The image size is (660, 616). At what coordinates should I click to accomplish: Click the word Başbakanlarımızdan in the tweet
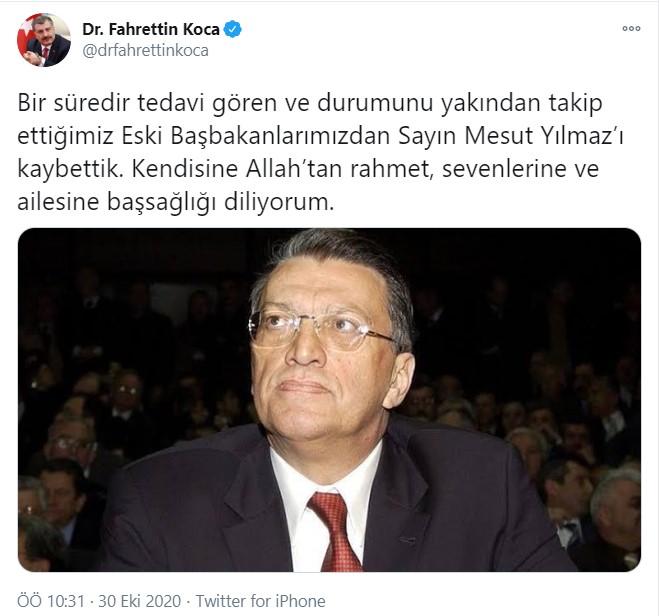tap(280, 136)
